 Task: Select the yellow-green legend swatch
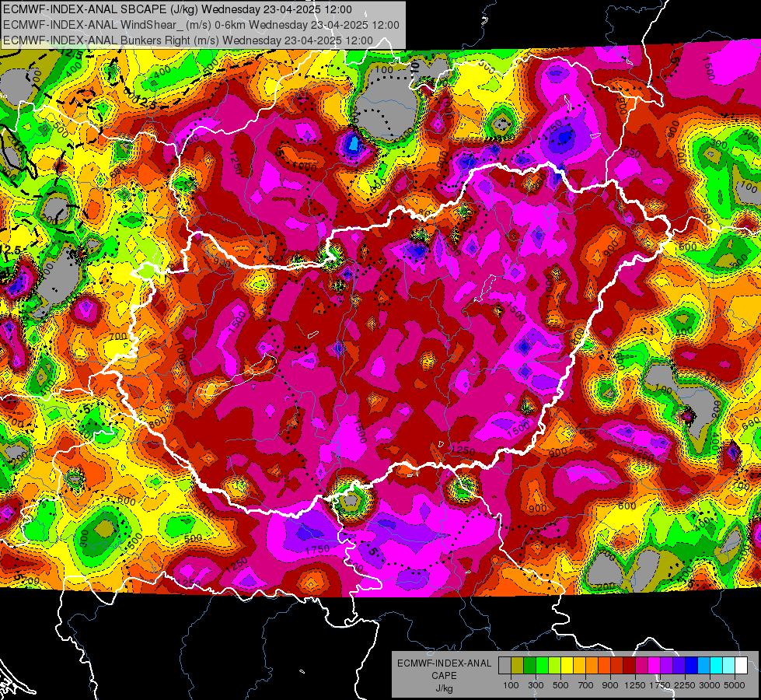(x=555, y=665)
